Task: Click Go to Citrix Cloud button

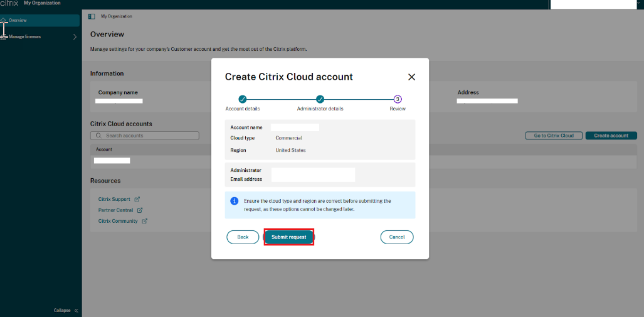Action: 554,136
